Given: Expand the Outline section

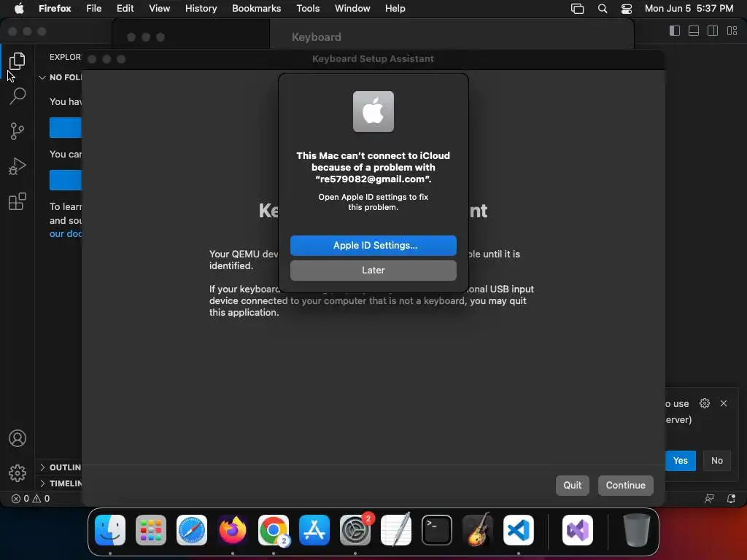Looking at the screenshot, I should (x=60, y=467).
